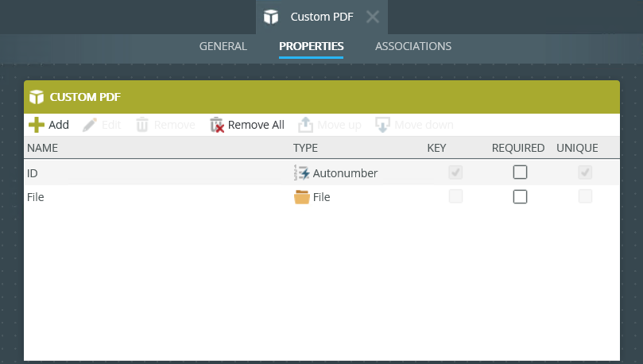The height and width of the screenshot is (364, 643).
Task: Toggle the Required checkbox for ID
Action: 520,172
